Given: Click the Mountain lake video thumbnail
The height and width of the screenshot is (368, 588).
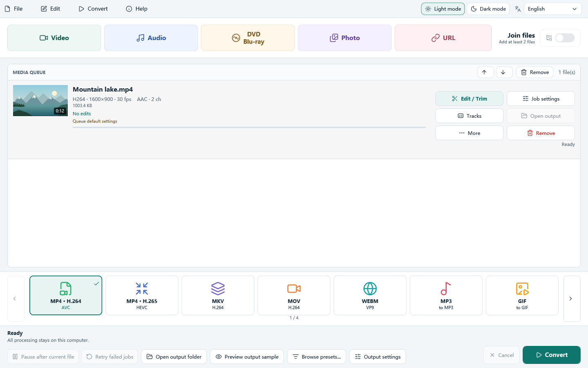Looking at the screenshot, I should tap(40, 101).
